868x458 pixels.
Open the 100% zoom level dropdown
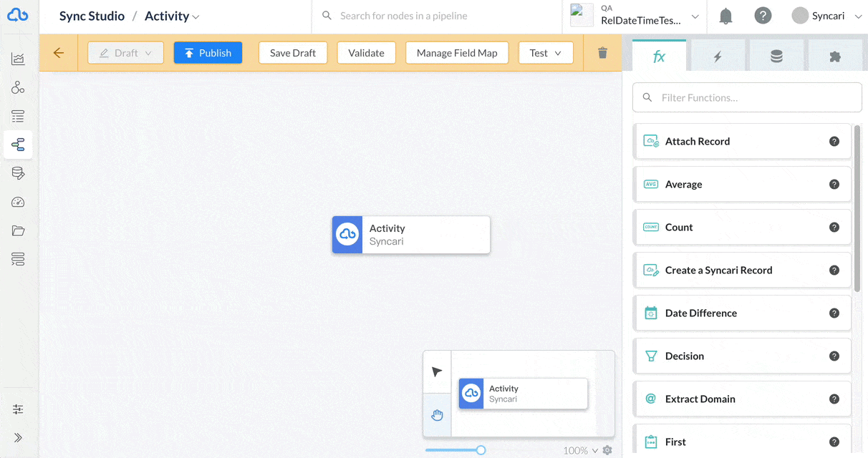point(580,450)
